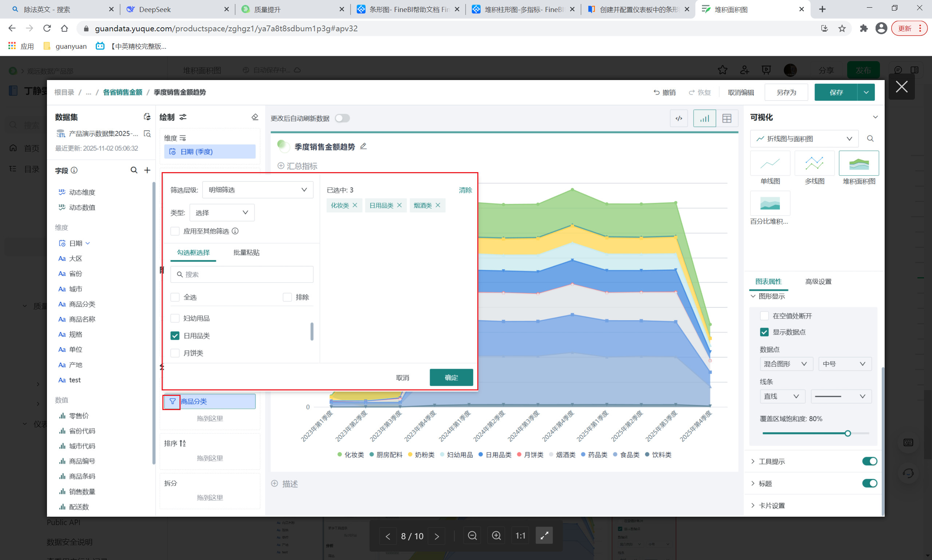Click the filter funnel icon on 商品分类
Screen dimensions: 932x560
[x=172, y=401]
